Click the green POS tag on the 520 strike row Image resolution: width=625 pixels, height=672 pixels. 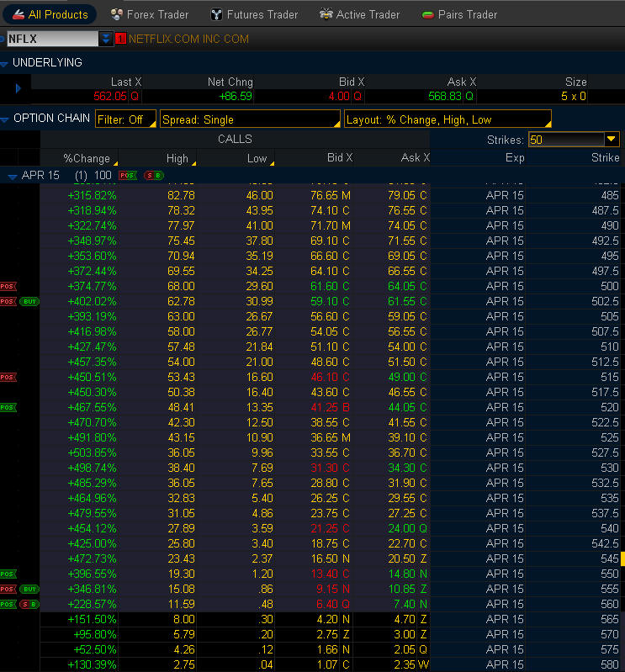point(8,407)
